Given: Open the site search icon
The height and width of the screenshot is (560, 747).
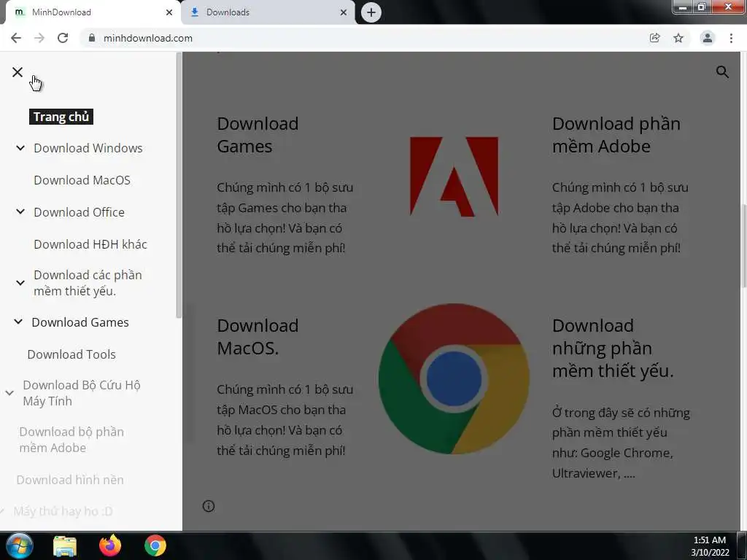Looking at the screenshot, I should point(722,72).
